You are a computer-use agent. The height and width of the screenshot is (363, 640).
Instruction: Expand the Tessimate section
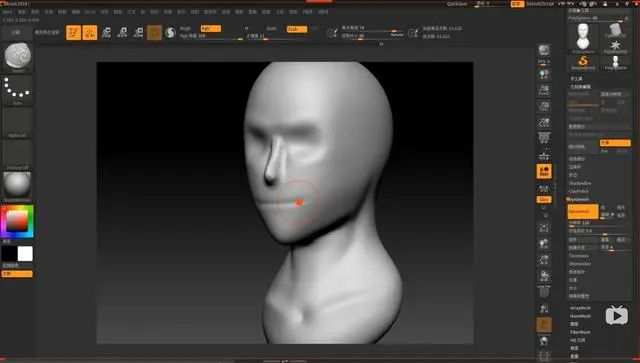click(x=579, y=256)
